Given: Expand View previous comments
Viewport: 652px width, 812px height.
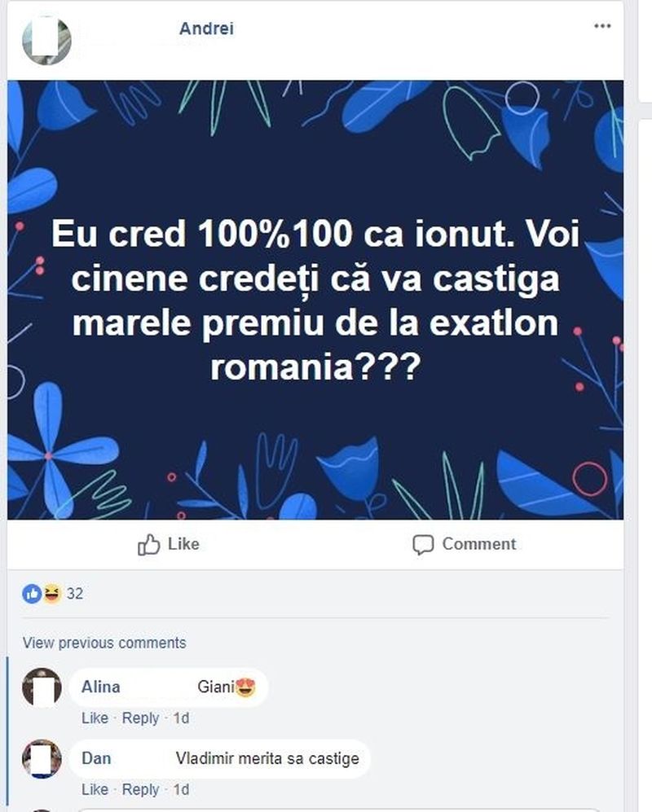Looking at the screenshot, I should click(x=104, y=643).
